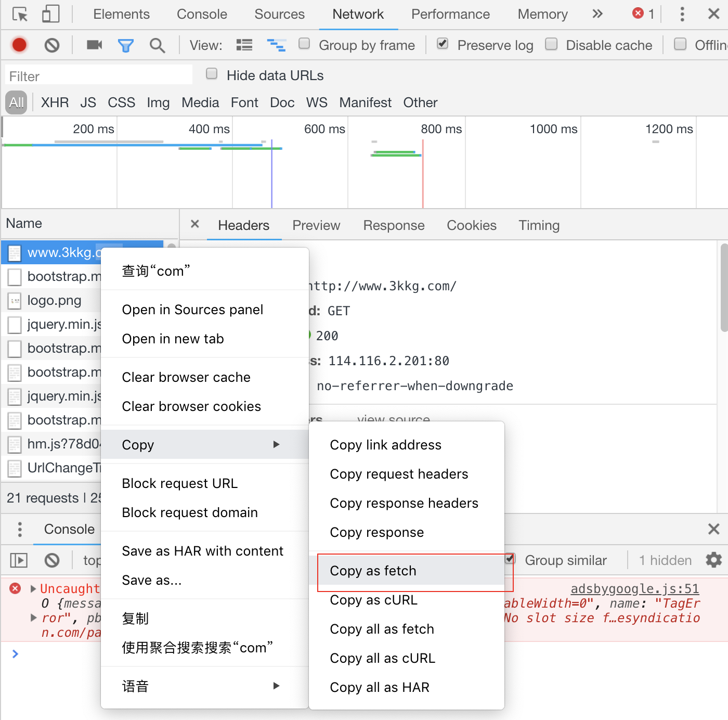The width and height of the screenshot is (728, 720).
Task: Select the XHR filter type button
Action: coord(55,102)
